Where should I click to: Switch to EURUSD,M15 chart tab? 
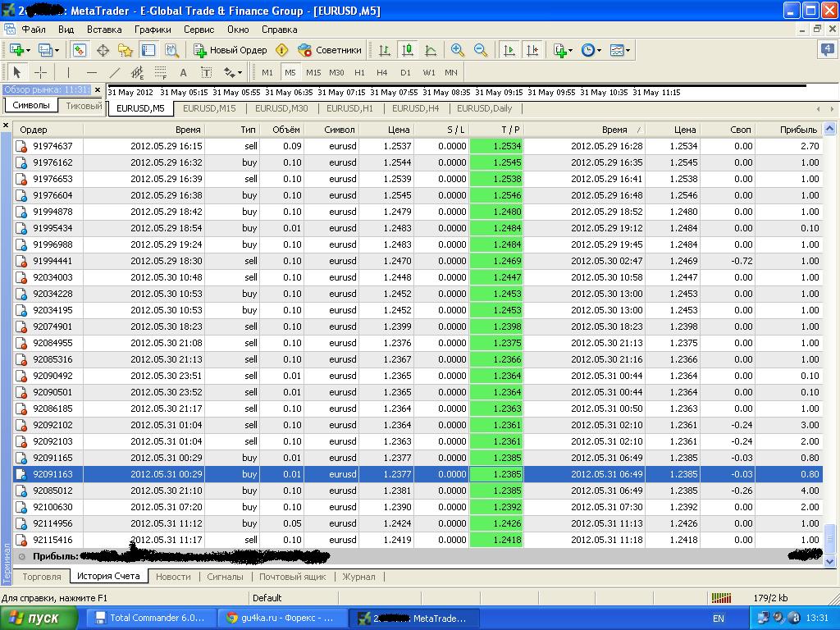(x=209, y=108)
